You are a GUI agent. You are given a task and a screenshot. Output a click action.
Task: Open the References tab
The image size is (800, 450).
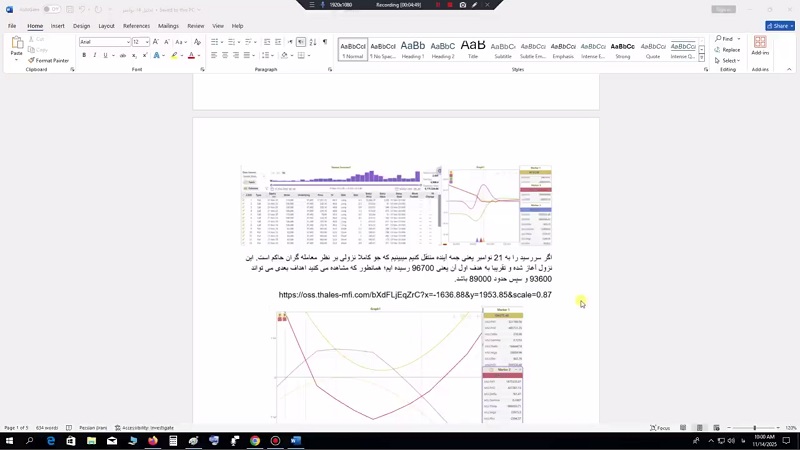(136, 26)
